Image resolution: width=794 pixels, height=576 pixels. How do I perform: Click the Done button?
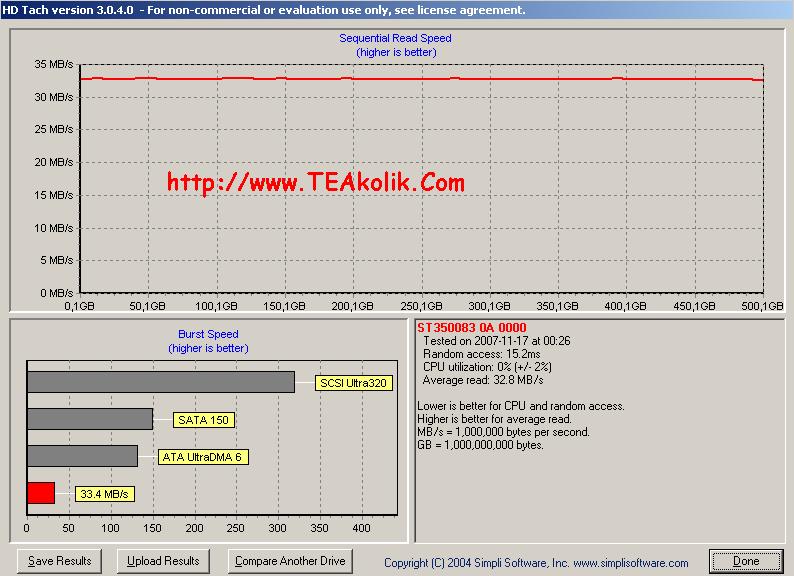(x=746, y=561)
